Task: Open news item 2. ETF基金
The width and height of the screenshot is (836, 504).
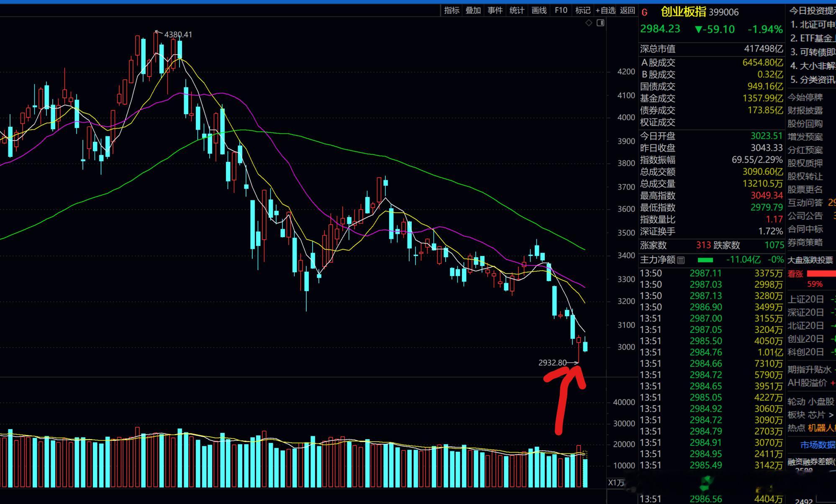Action: tap(812, 38)
